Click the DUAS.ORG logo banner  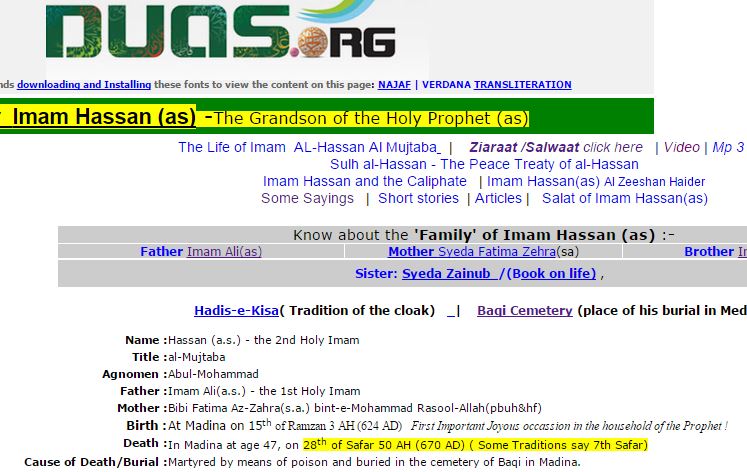coord(222,36)
